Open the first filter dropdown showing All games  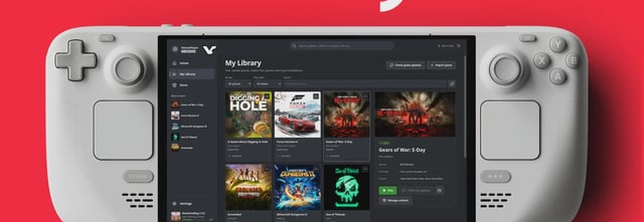pyautogui.click(x=239, y=84)
